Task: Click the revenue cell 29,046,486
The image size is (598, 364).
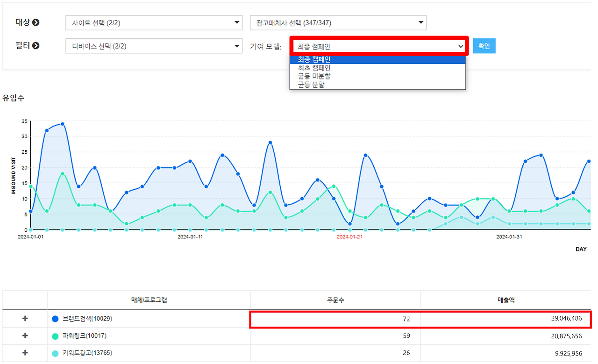Action: [505, 319]
